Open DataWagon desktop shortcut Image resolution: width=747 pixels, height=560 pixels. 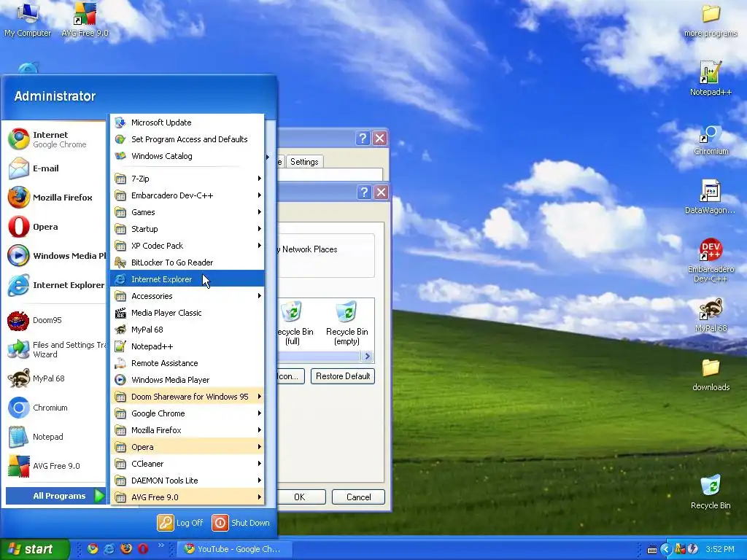710,197
